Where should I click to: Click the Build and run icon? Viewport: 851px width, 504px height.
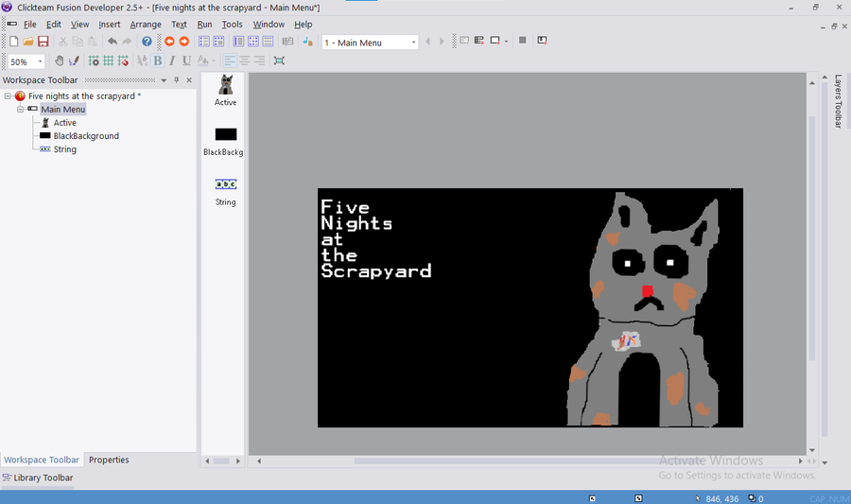(x=542, y=41)
